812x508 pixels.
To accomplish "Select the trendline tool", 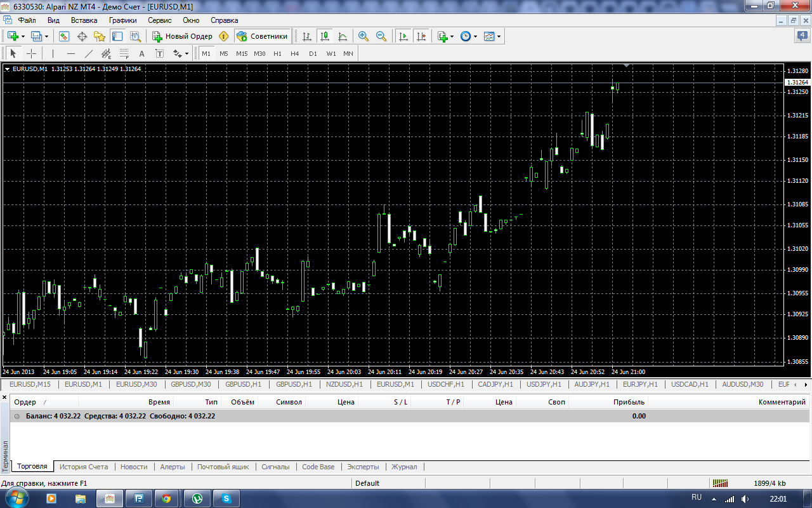I will [88, 53].
